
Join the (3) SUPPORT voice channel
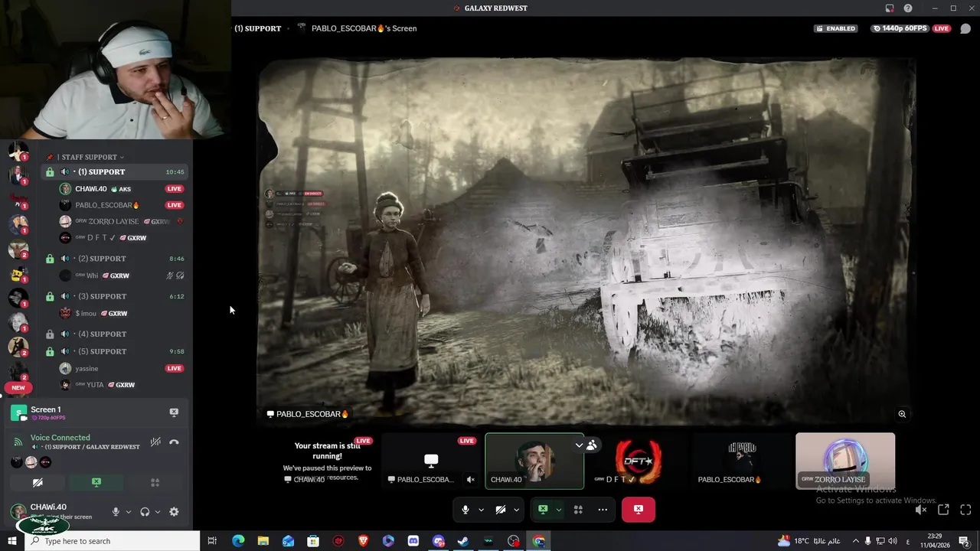(x=115, y=296)
